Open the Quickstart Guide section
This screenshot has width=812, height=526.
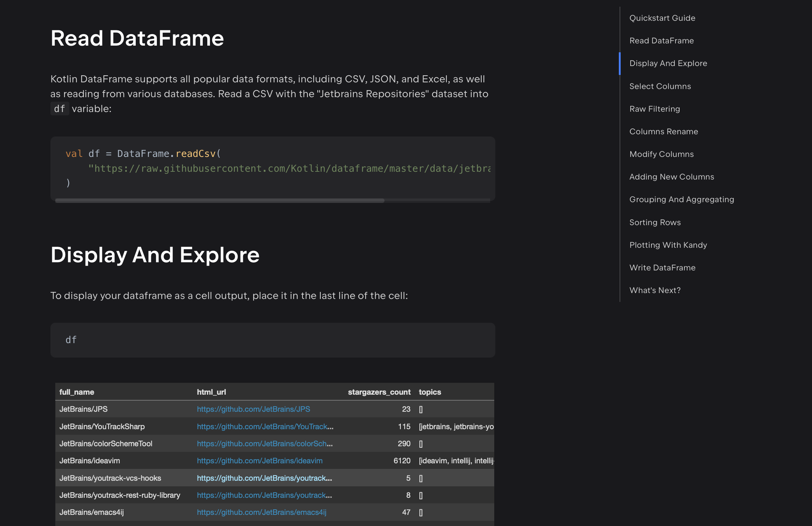pyautogui.click(x=662, y=18)
